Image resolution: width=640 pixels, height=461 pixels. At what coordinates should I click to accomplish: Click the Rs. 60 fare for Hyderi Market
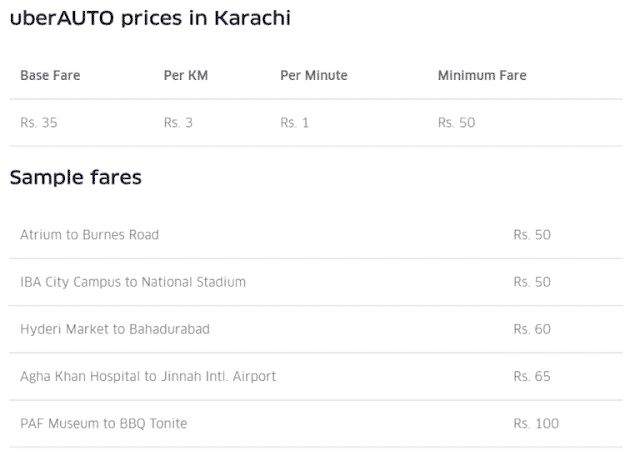pos(532,329)
